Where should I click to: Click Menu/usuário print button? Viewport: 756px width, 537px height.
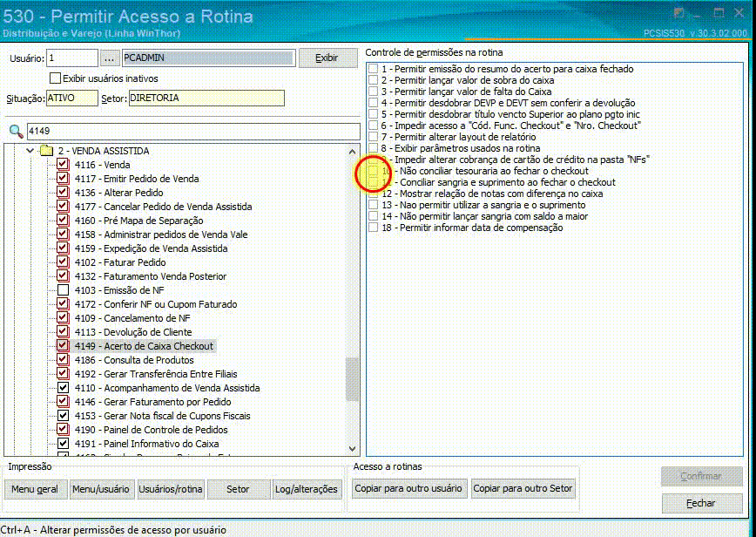pos(101,489)
